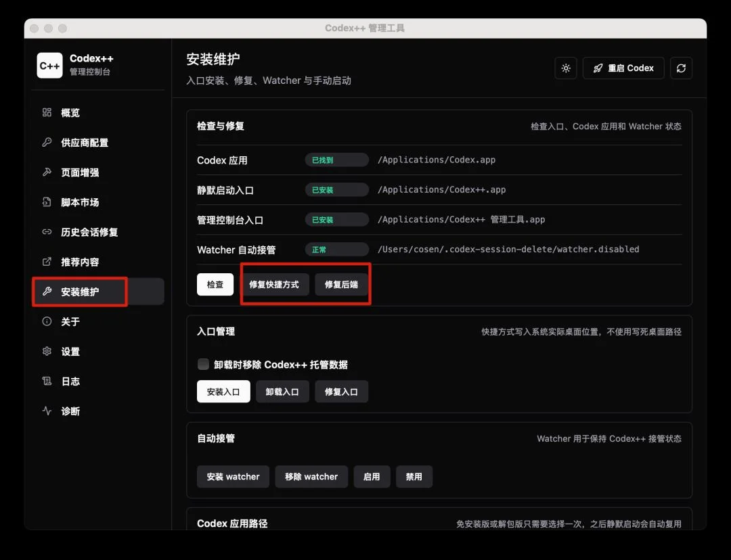Click the 修复后端 button
The width and height of the screenshot is (731, 560).
pos(341,284)
